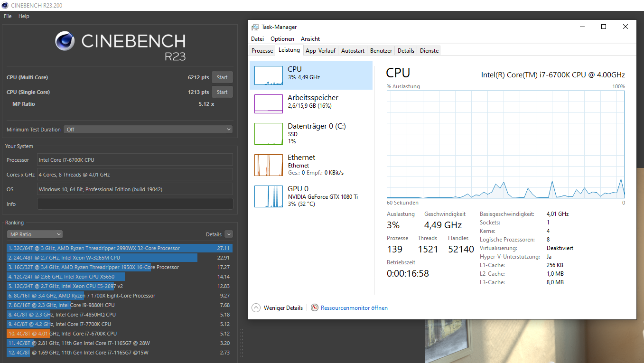
Task: Click the CPU utilization graph in Task-Manager
Action: pos(506,144)
